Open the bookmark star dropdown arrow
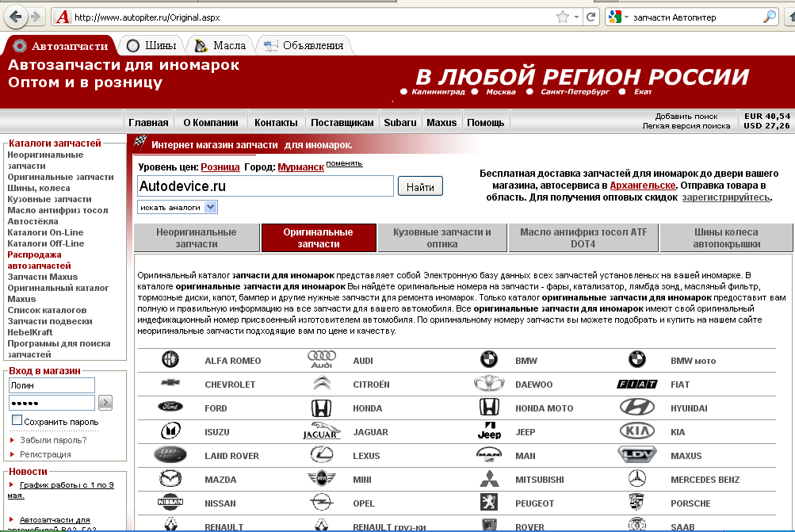795x532 pixels. point(576,17)
